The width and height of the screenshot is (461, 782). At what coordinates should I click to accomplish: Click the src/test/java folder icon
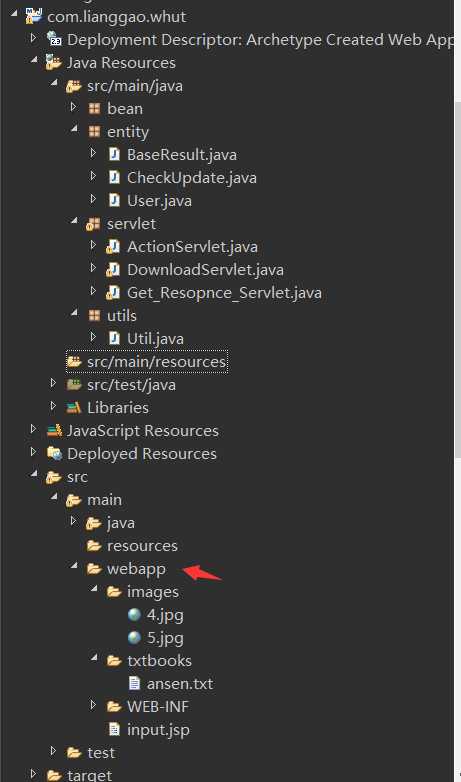74,385
